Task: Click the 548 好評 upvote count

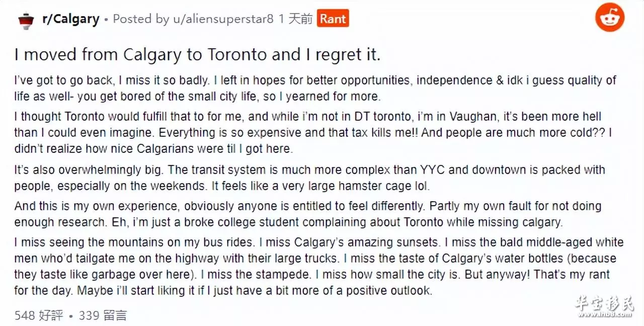Action: [39, 315]
